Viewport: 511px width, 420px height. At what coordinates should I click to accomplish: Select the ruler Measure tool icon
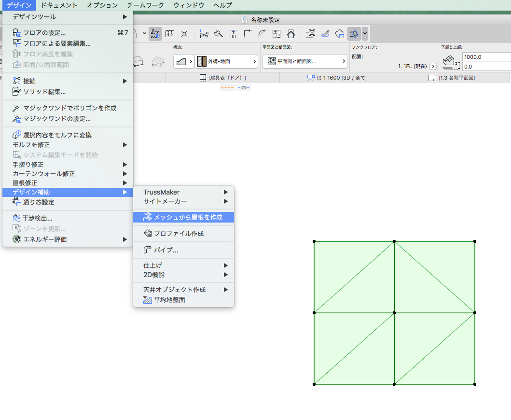pos(170,34)
